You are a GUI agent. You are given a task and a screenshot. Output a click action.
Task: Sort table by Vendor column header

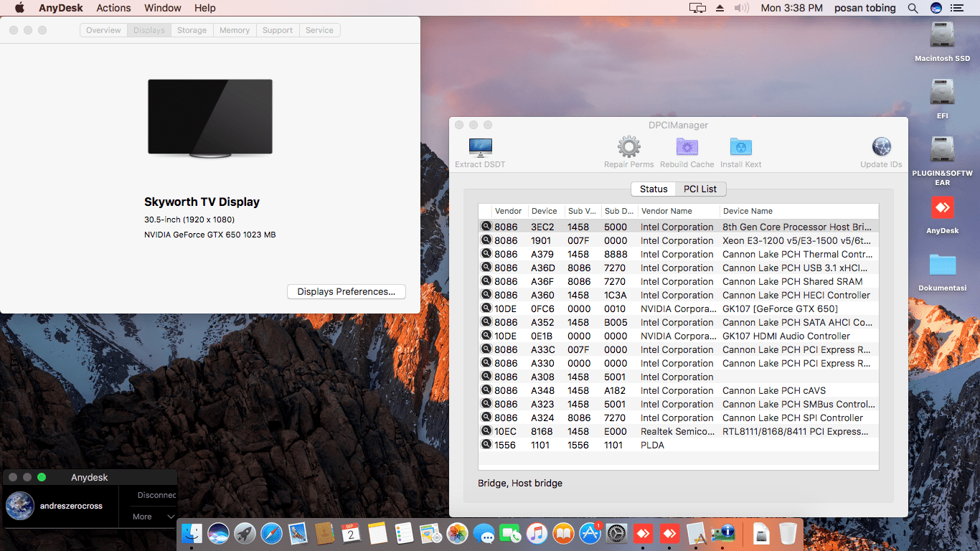pos(508,211)
